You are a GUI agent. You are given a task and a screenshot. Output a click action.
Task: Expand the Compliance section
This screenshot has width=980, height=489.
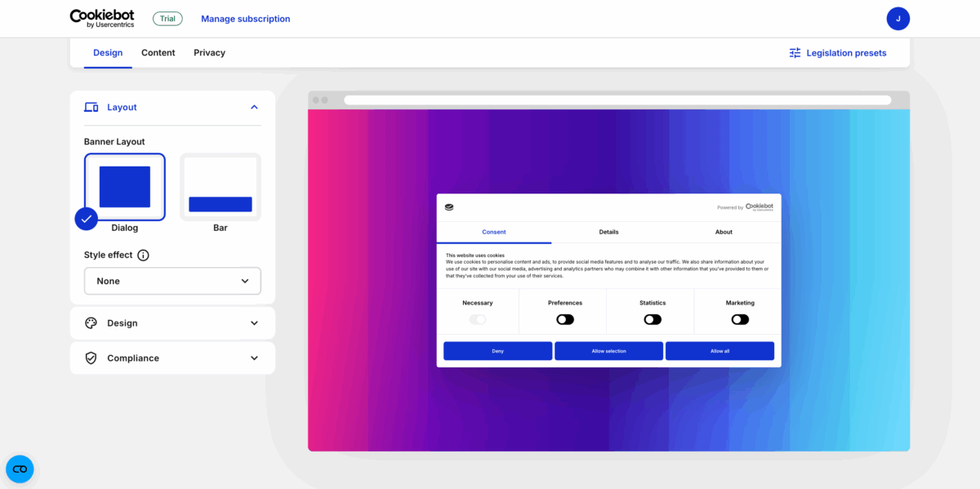(x=254, y=358)
